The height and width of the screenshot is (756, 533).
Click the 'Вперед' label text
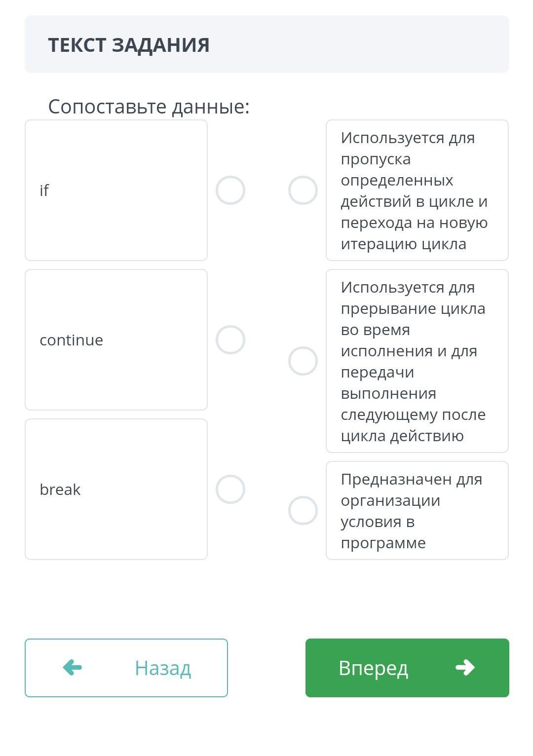tap(373, 668)
